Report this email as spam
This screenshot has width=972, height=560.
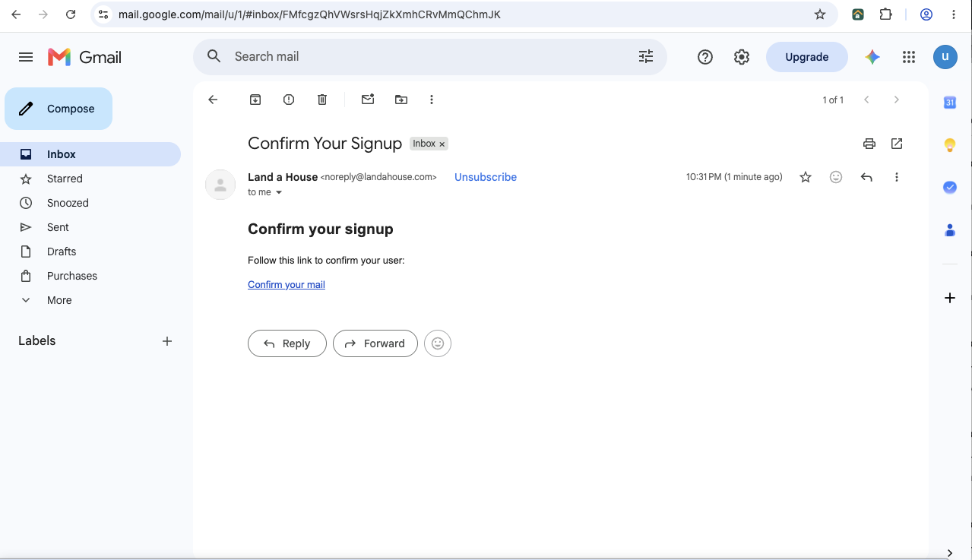(x=289, y=100)
